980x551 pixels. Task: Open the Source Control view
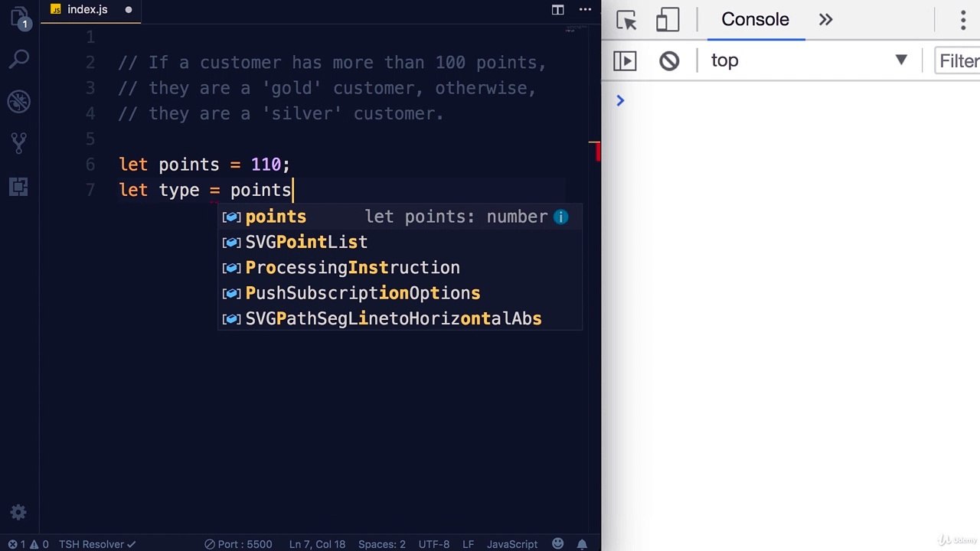click(19, 143)
